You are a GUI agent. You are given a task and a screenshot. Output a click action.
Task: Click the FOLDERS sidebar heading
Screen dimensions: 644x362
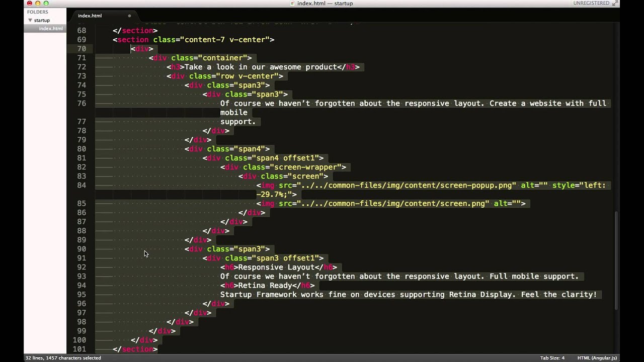point(38,12)
